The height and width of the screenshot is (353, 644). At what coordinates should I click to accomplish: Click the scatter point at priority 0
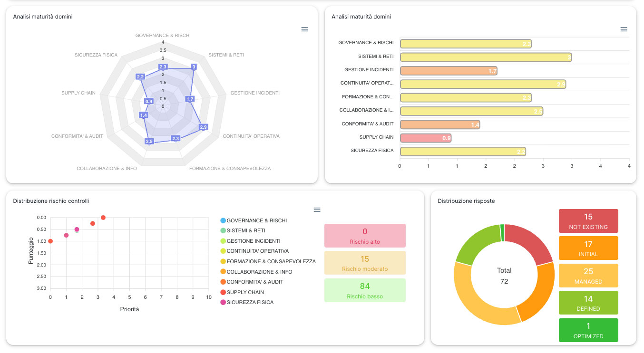[x=50, y=241]
